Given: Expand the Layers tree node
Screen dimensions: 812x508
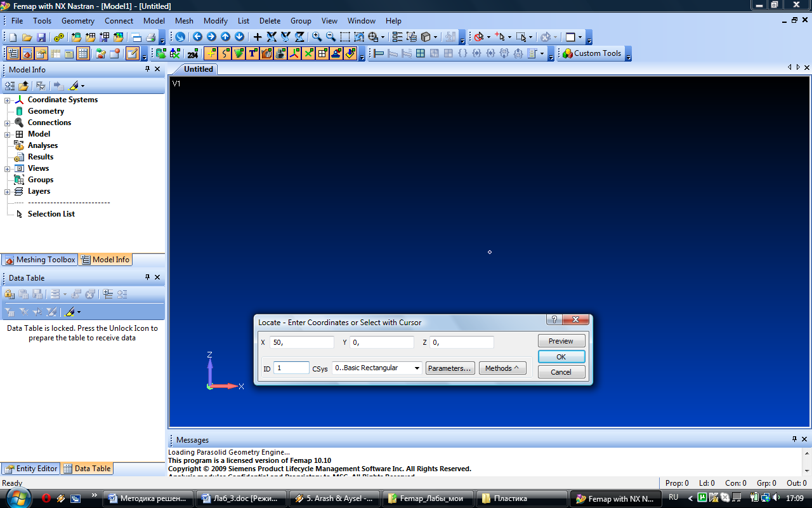Looking at the screenshot, I should [8, 191].
